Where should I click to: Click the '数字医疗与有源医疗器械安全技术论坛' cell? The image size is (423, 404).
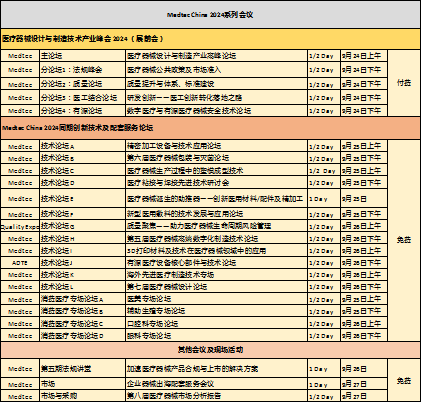[x=216, y=111]
